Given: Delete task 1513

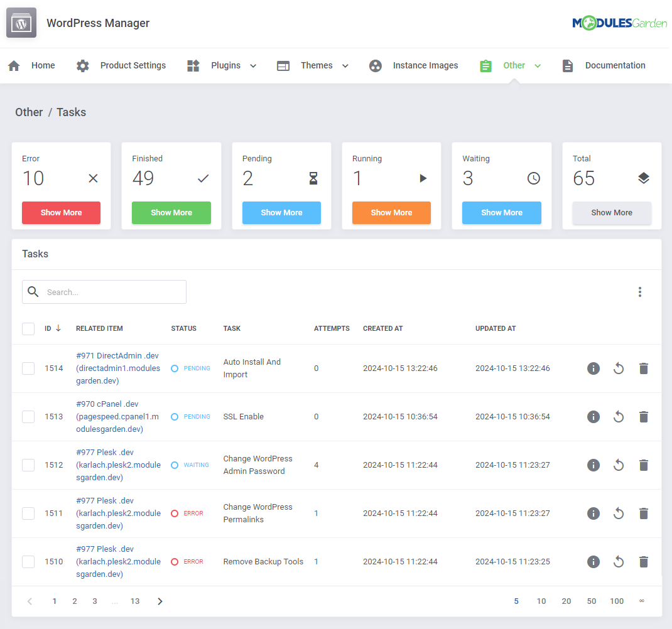Looking at the screenshot, I should tap(644, 417).
